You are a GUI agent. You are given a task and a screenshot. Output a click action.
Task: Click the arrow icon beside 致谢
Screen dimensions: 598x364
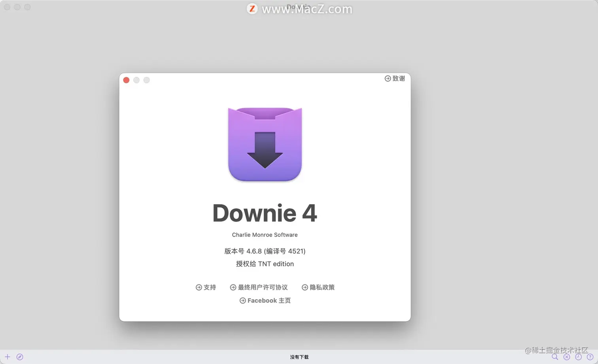[388, 78]
